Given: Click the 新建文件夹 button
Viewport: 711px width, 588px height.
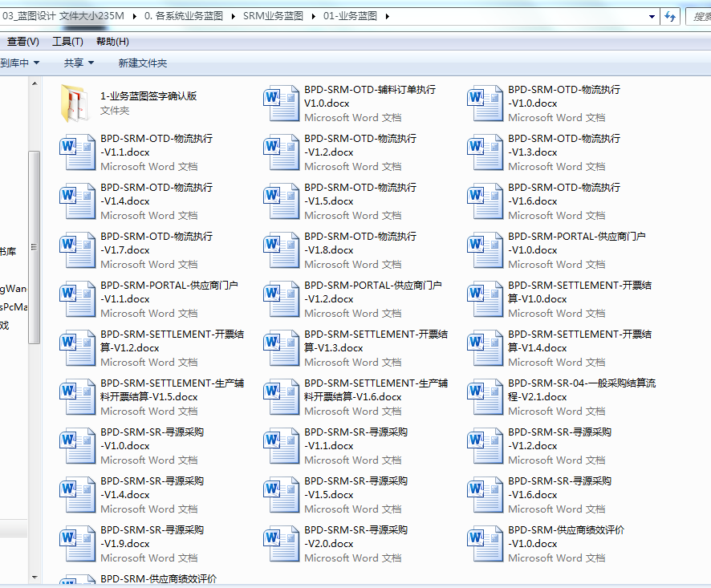Looking at the screenshot, I should [x=142, y=63].
